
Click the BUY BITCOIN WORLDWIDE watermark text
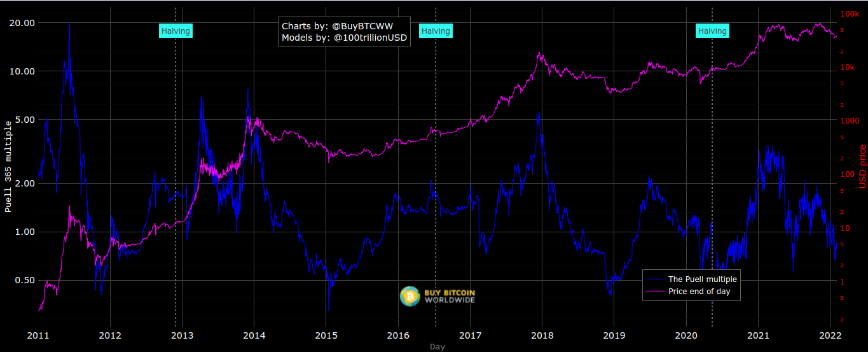click(x=450, y=296)
